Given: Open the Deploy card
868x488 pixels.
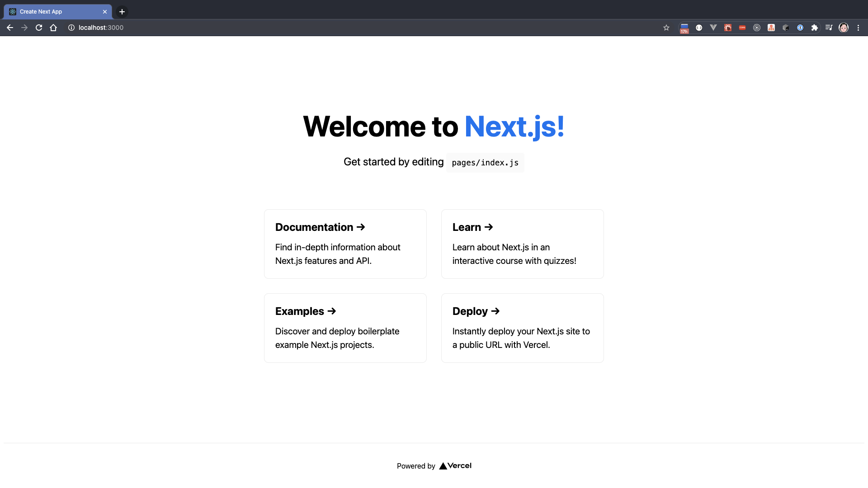Looking at the screenshot, I should [522, 328].
